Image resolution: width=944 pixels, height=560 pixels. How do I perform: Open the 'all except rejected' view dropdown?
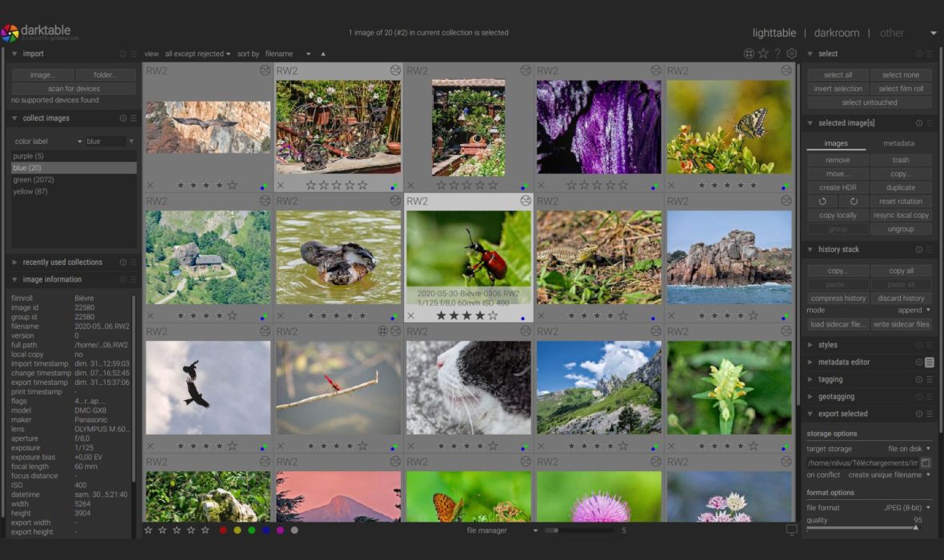coord(198,54)
